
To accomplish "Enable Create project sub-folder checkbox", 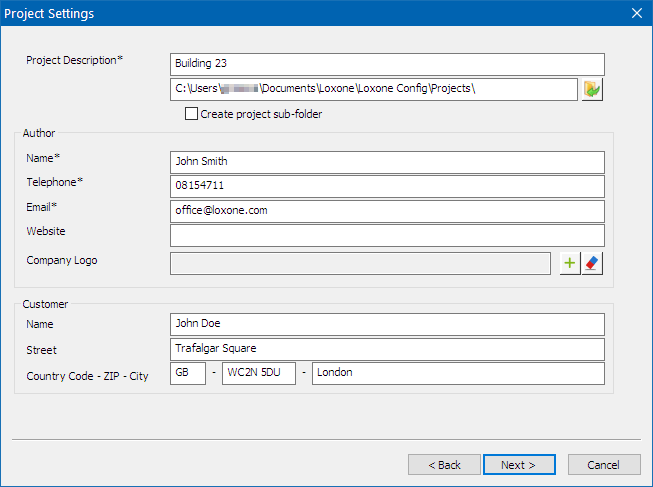I will 192,114.
